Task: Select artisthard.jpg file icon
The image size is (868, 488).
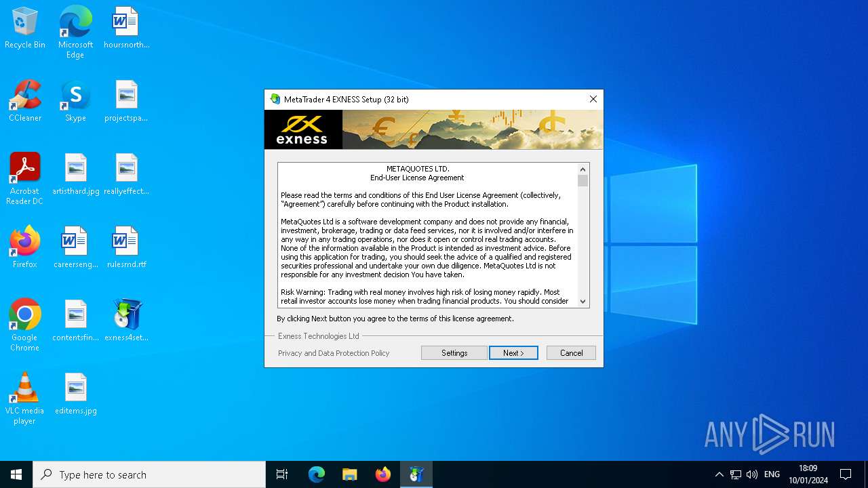Action: tap(75, 175)
